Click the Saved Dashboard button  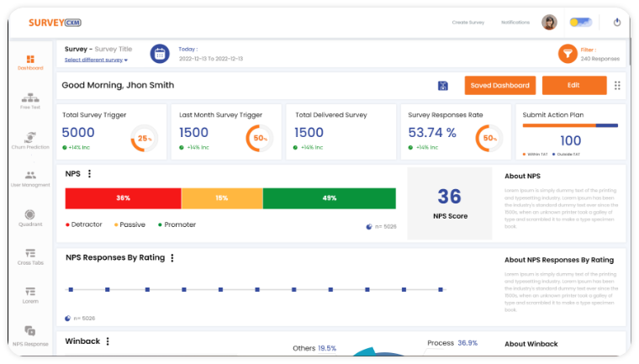499,86
